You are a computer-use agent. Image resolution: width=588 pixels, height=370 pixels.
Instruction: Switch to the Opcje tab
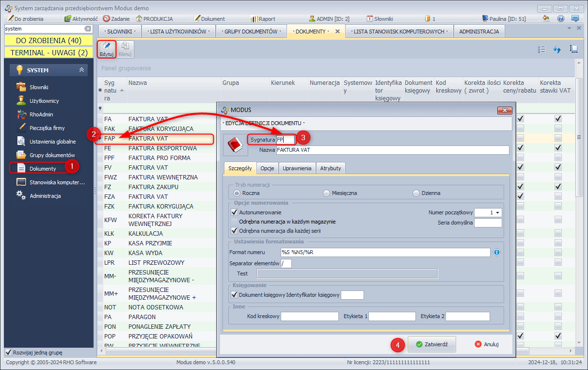[x=267, y=168]
